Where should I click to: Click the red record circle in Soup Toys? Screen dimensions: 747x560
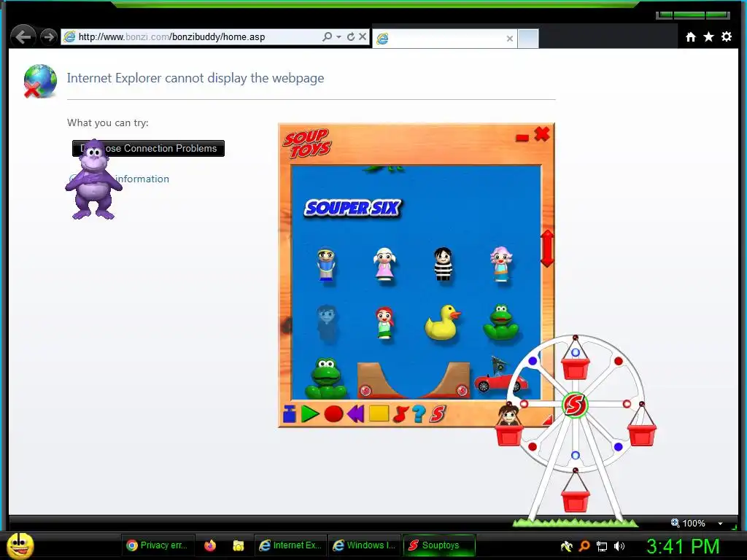click(333, 414)
